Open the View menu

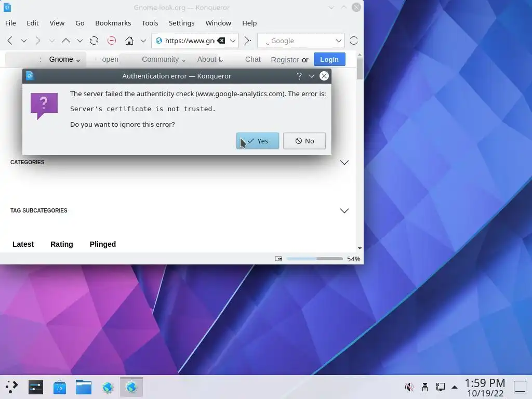pyautogui.click(x=57, y=23)
